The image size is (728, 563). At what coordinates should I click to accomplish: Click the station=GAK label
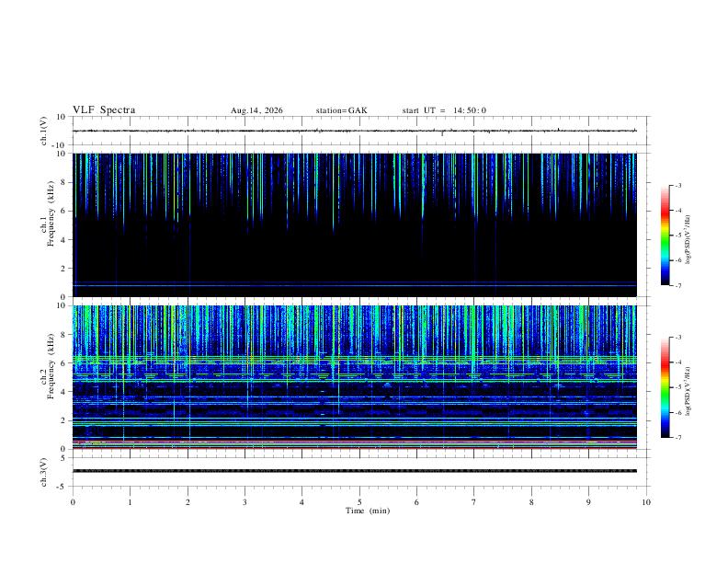tap(341, 110)
